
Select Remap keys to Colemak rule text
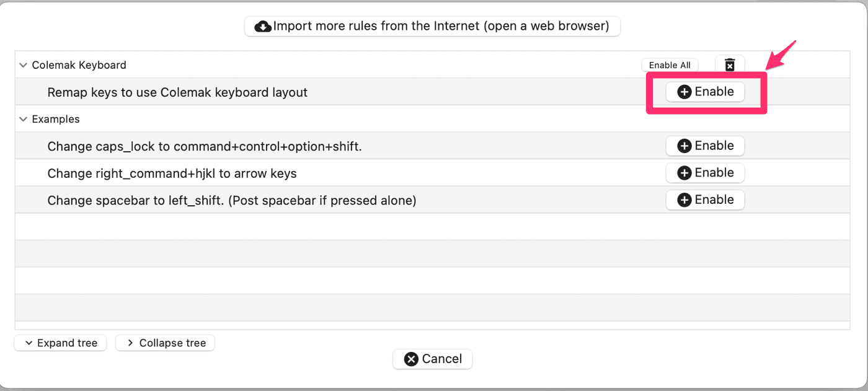(x=177, y=92)
